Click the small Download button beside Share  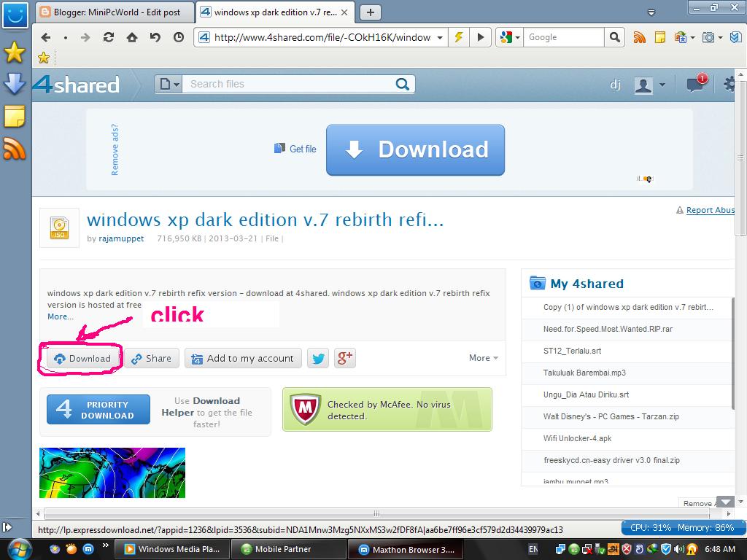(82, 359)
